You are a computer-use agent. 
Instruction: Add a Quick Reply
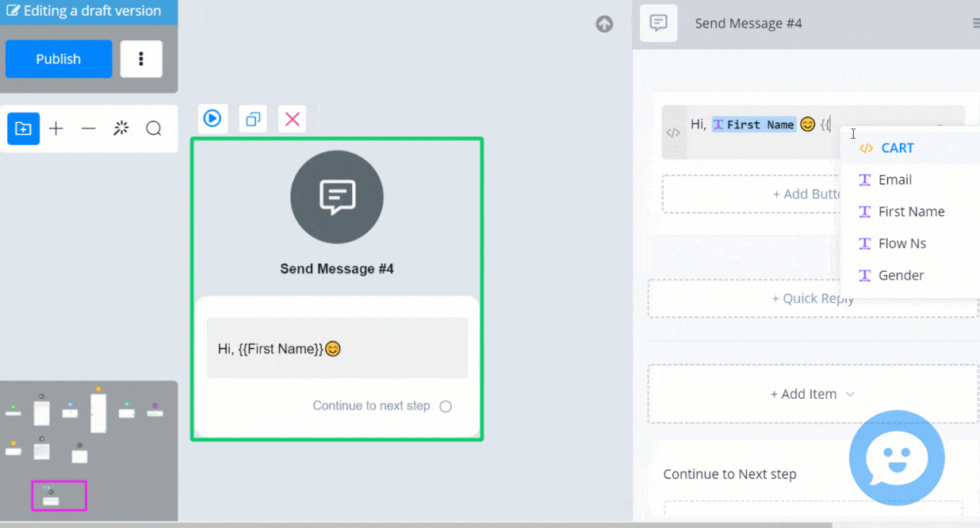coord(813,299)
